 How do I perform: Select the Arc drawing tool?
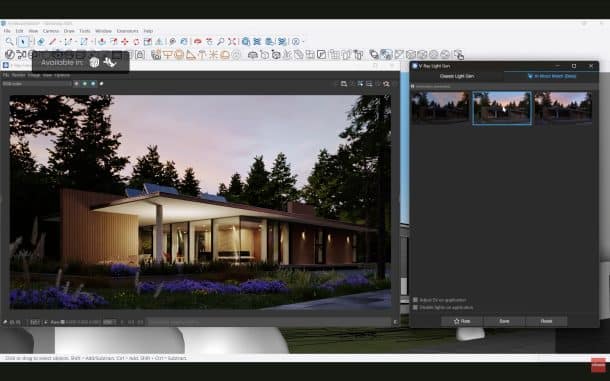pyautogui.click(x=68, y=41)
